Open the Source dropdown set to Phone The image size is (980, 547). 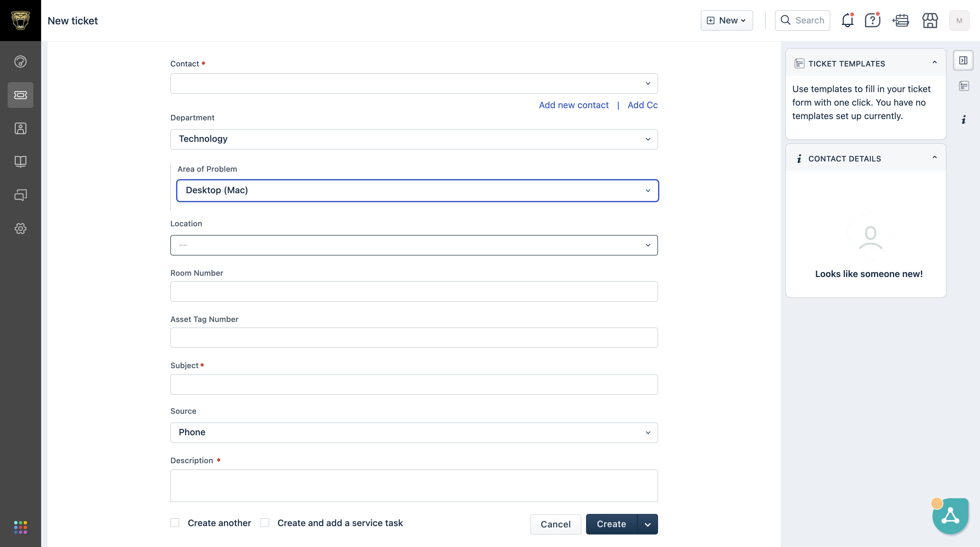pos(414,433)
